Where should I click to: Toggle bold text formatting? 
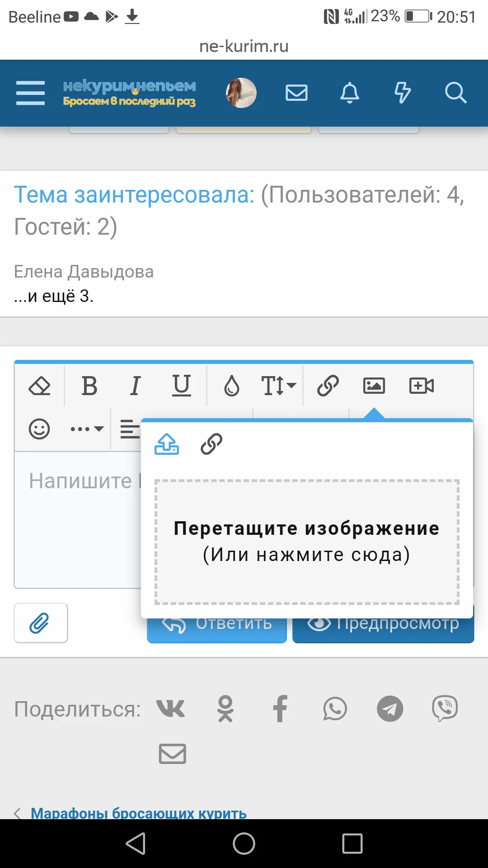(89, 386)
